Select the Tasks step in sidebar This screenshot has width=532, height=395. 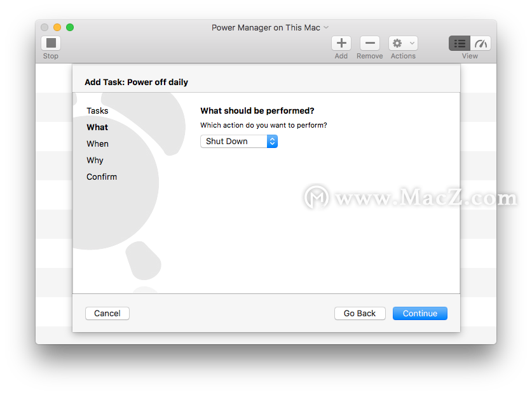pyautogui.click(x=97, y=111)
